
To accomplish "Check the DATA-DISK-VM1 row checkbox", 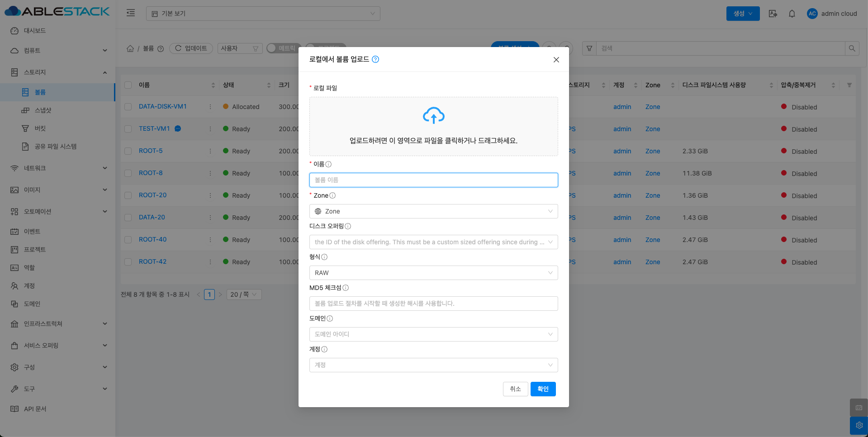I will point(128,107).
